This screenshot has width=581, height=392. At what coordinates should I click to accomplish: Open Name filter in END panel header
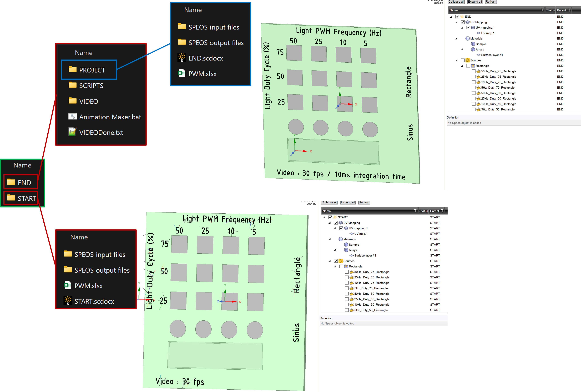(542, 10)
